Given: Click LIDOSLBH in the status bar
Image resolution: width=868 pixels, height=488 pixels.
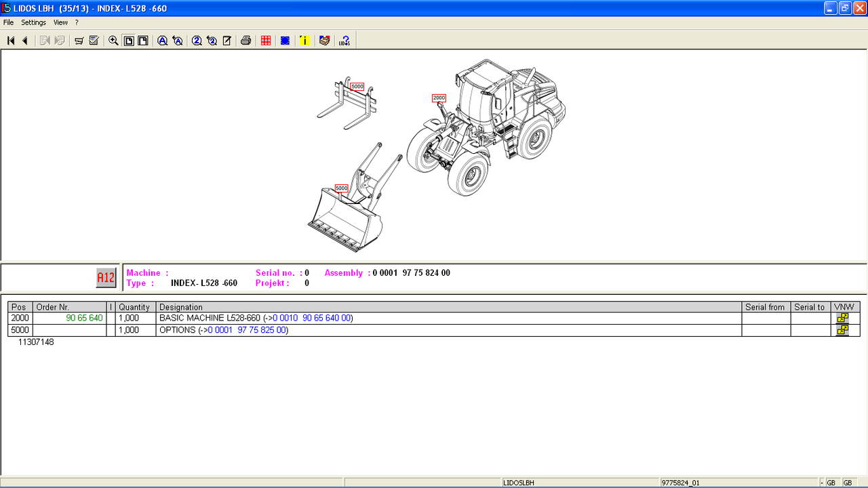Looking at the screenshot, I should point(519,483).
